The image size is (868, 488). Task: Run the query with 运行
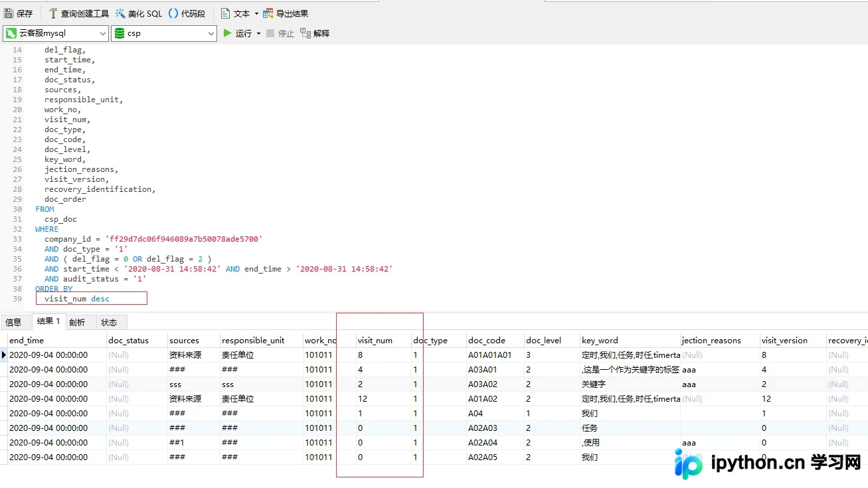237,33
